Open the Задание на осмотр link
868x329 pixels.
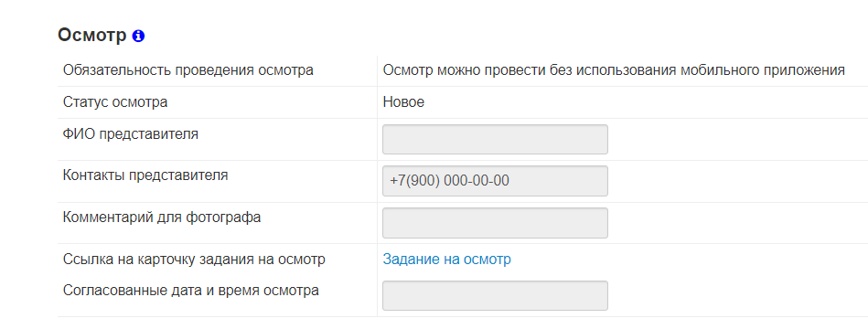click(x=446, y=260)
